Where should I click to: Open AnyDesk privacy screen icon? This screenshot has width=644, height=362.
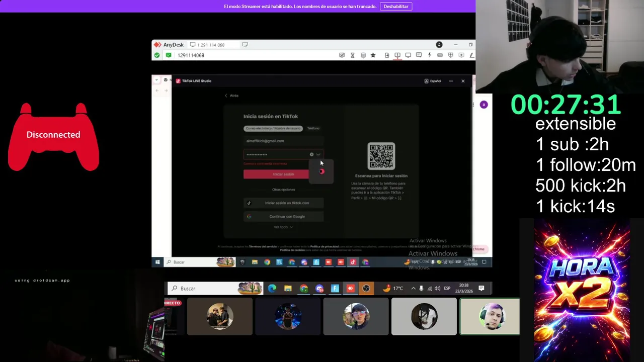342,55
